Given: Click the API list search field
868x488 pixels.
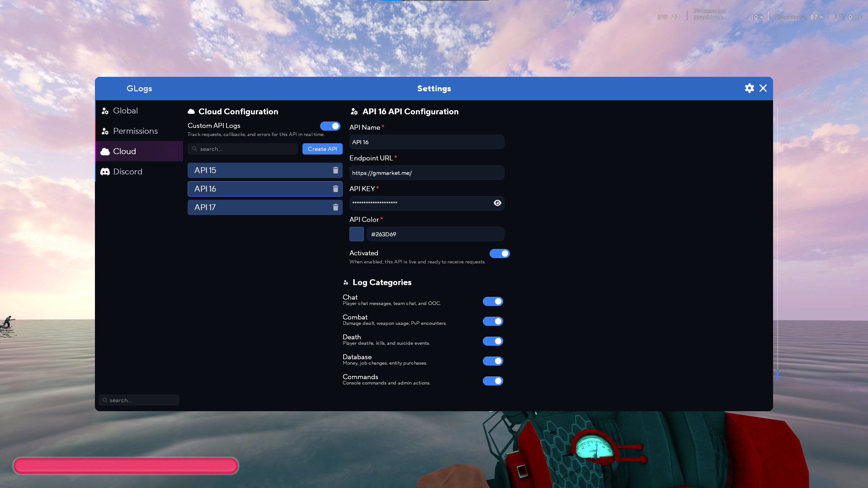Looking at the screenshot, I should pyautogui.click(x=243, y=149).
